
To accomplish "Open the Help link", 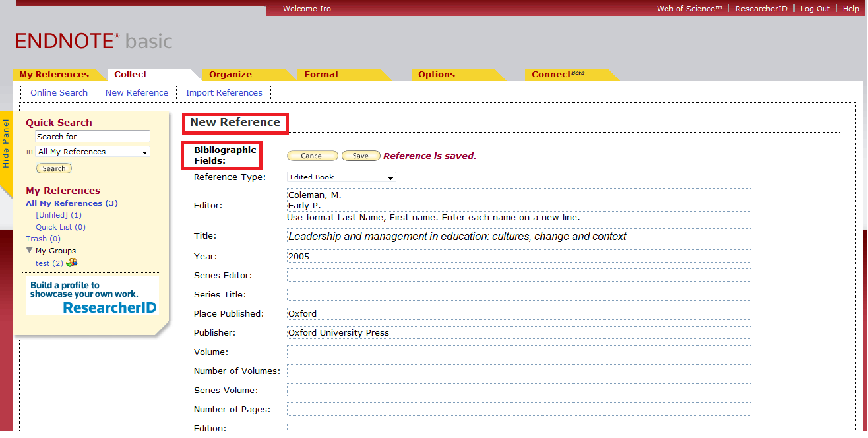I will tap(851, 9).
